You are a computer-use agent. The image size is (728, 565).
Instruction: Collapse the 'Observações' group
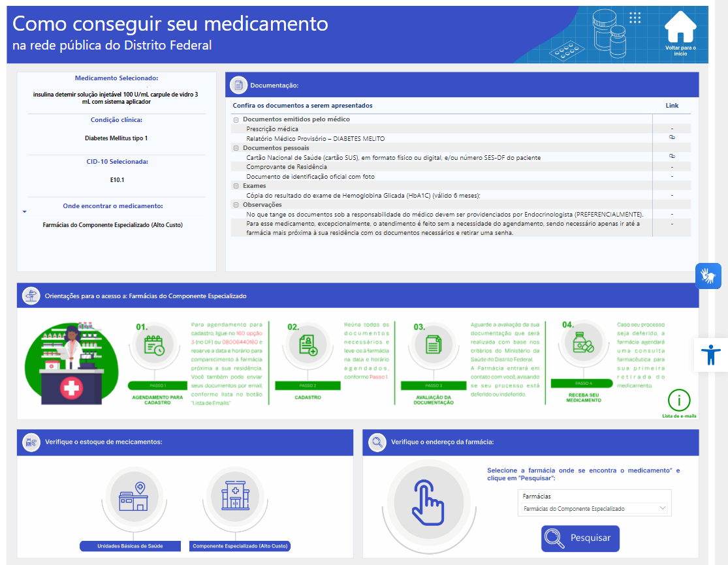pyautogui.click(x=236, y=205)
